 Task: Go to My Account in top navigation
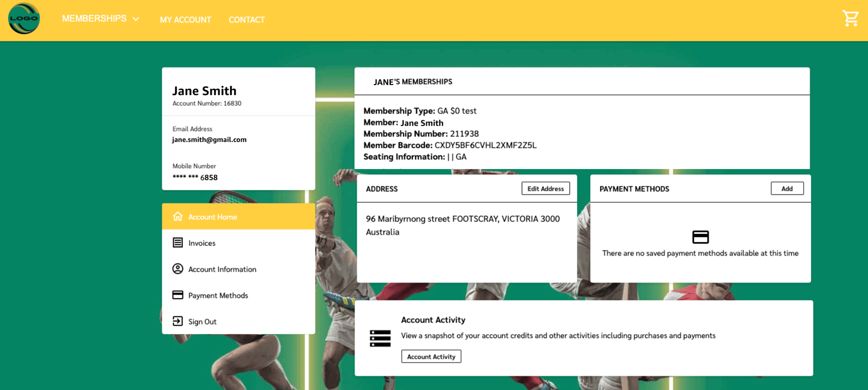click(x=186, y=20)
